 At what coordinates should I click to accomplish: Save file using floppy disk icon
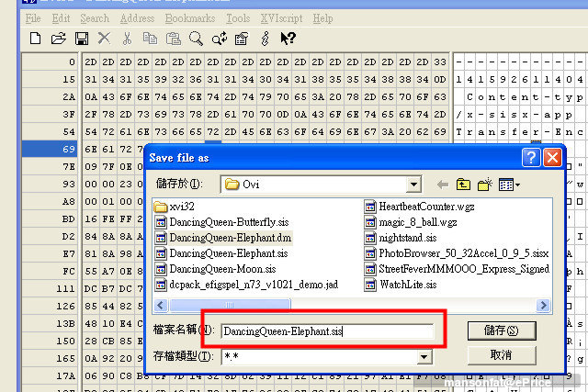(82, 39)
